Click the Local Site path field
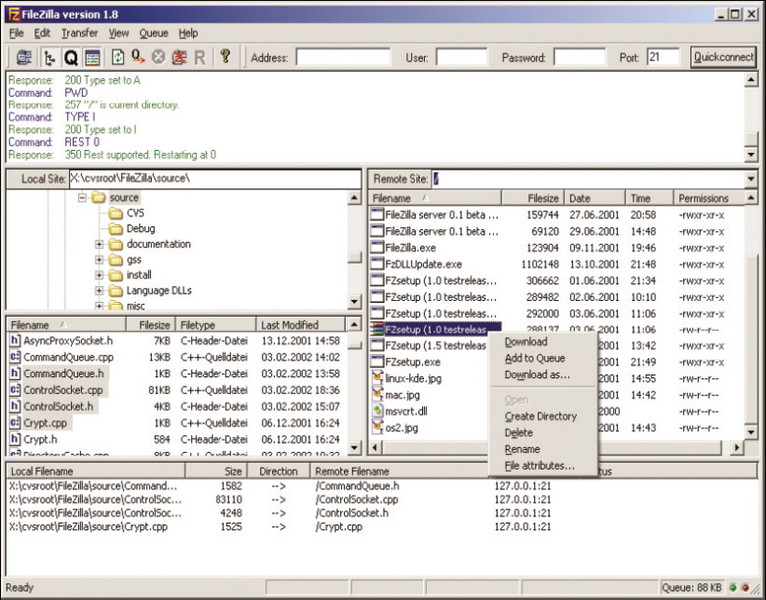 tap(215, 179)
